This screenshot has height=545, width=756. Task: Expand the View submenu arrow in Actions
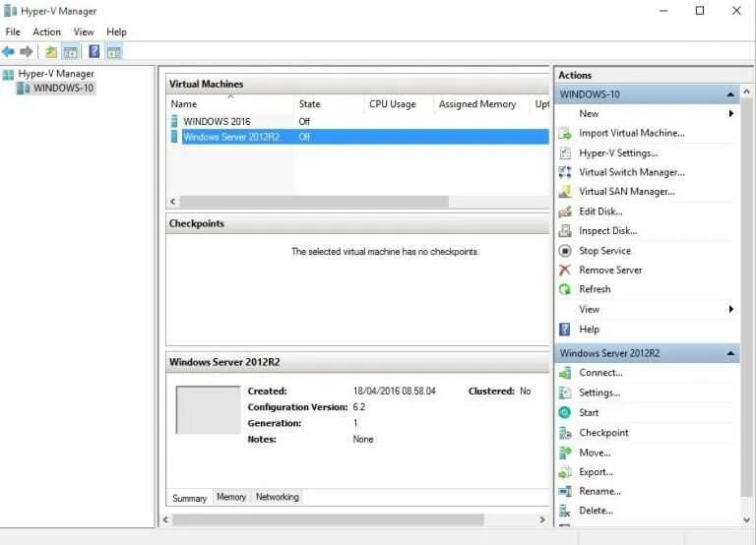[x=731, y=309]
